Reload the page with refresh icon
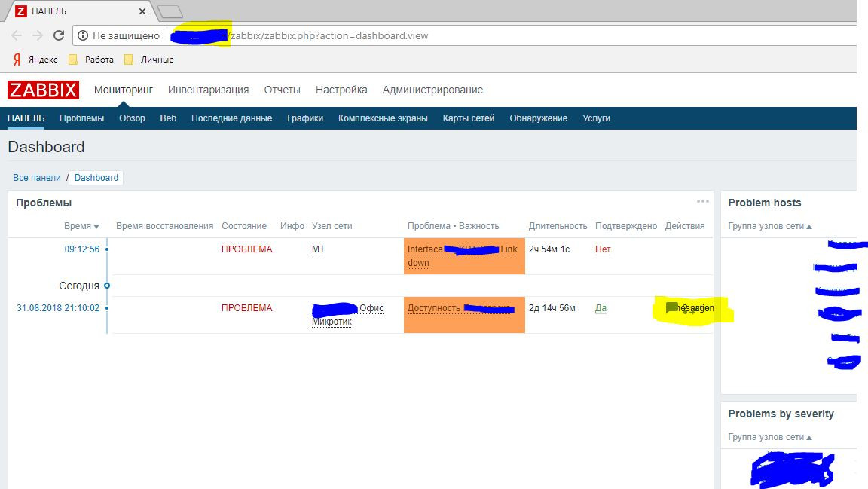 (59, 35)
